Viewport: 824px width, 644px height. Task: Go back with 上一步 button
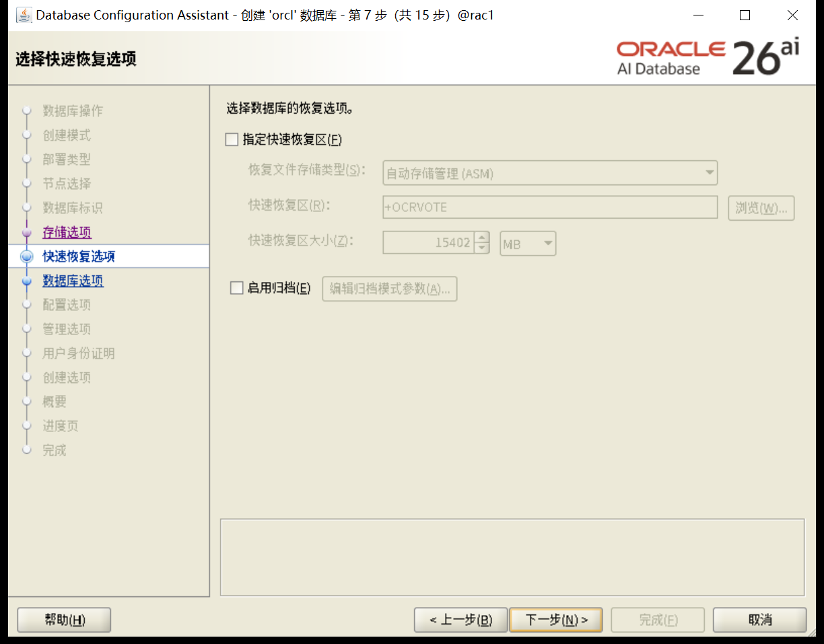461,620
